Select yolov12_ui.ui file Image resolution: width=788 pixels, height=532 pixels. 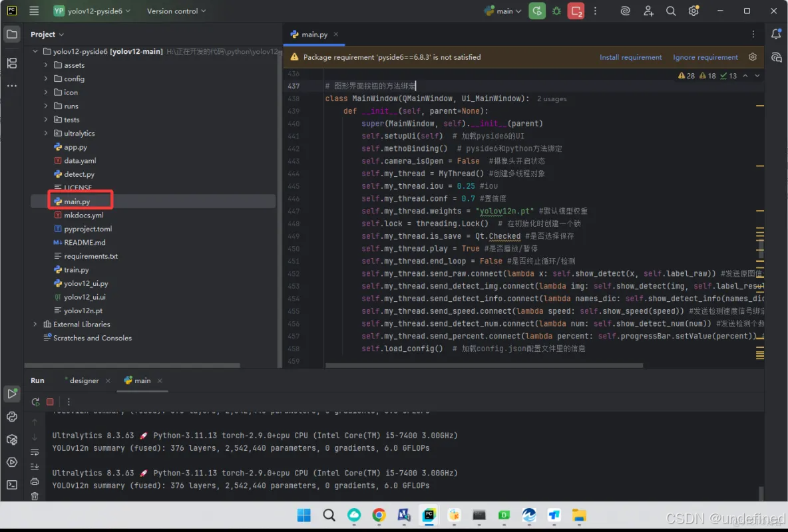(x=85, y=297)
